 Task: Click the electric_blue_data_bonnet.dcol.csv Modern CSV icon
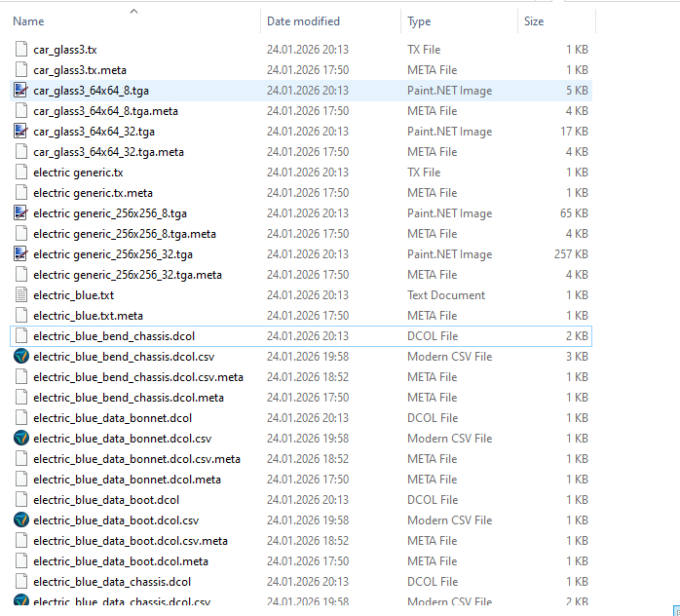pyautogui.click(x=21, y=439)
